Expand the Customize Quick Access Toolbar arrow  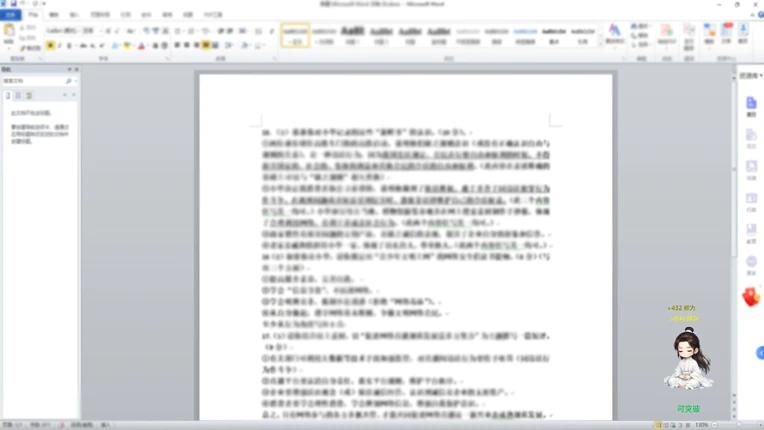(44, 3)
